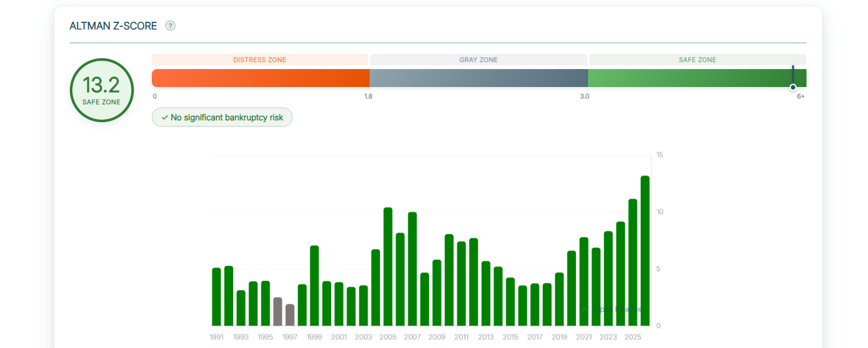Click the 5 y-axis label
868x348 pixels.
click(x=658, y=269)
